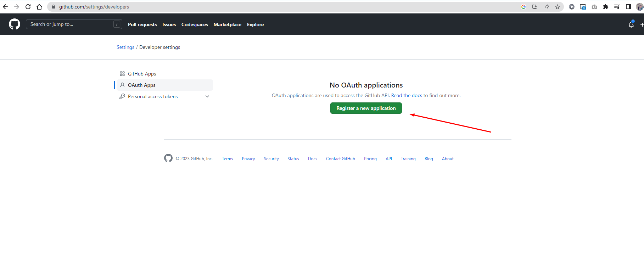Viewport: 644px width, 264px height.
Task: Select GitHub Apps in the sidebar
Action: click(x=165, y=74)
